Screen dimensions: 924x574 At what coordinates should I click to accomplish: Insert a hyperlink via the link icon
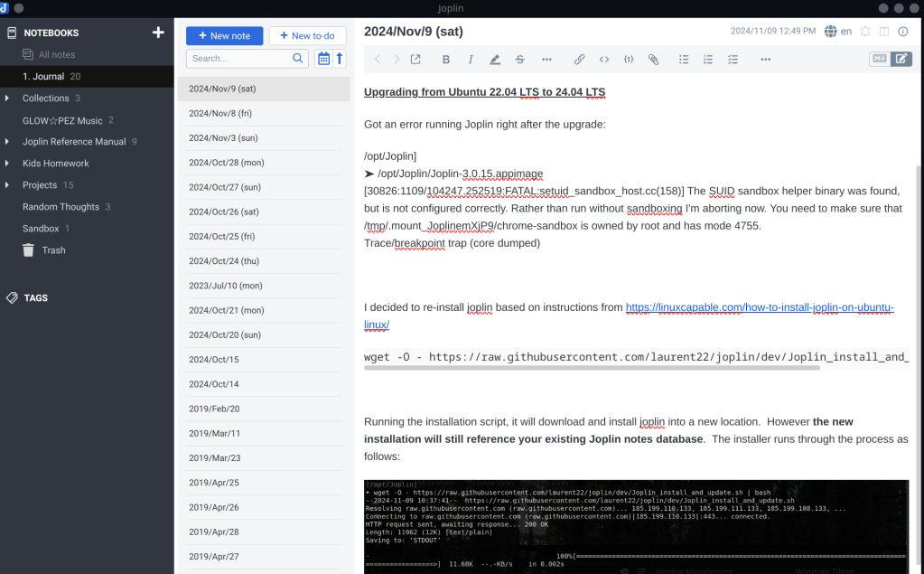coord(580,60)
